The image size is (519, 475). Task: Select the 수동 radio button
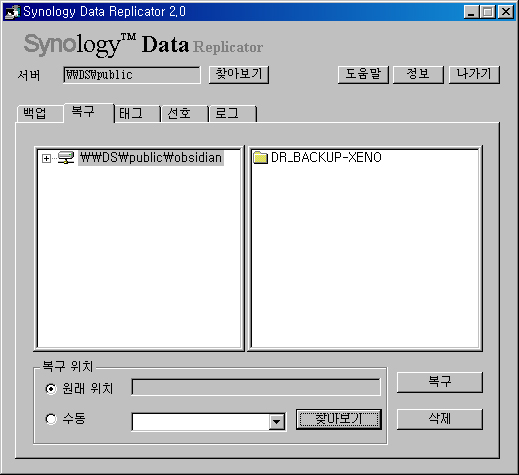coord(51,419)
